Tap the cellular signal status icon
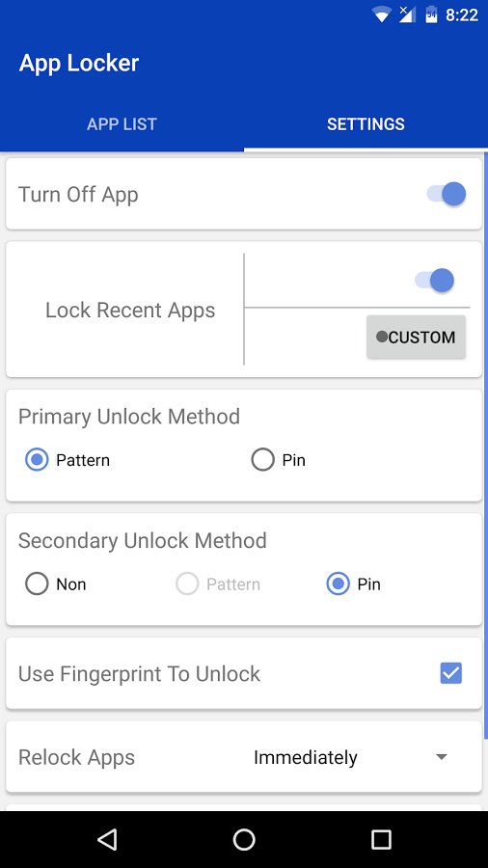This screenshot has height=868, width=488. (x=407, y=14)
